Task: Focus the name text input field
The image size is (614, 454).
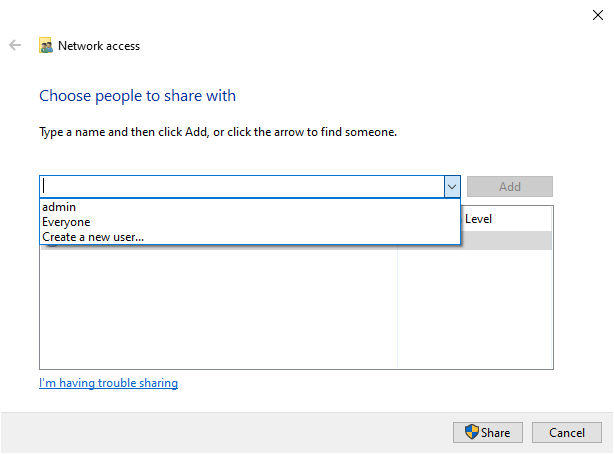Action: point(240,187)
